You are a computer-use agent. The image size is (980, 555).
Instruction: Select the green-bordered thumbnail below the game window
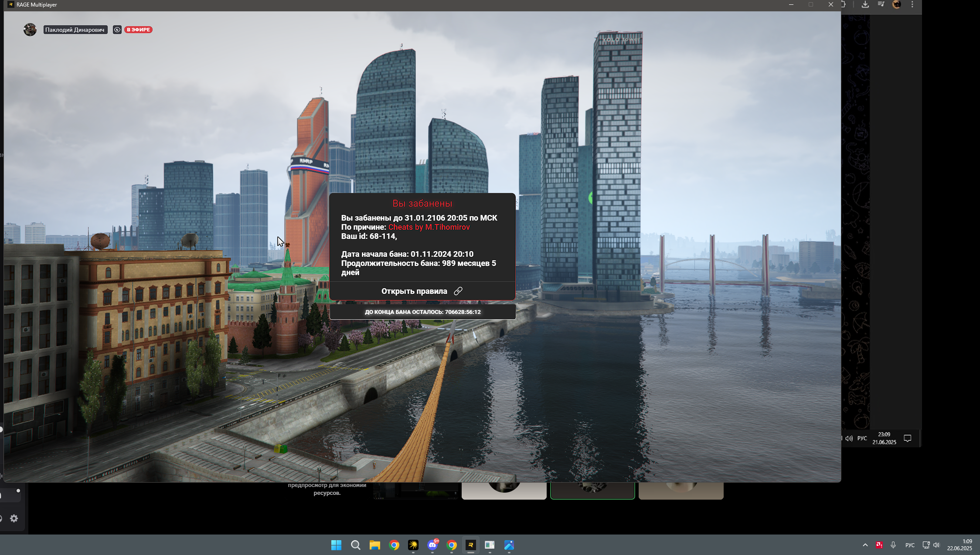[592, 490]
